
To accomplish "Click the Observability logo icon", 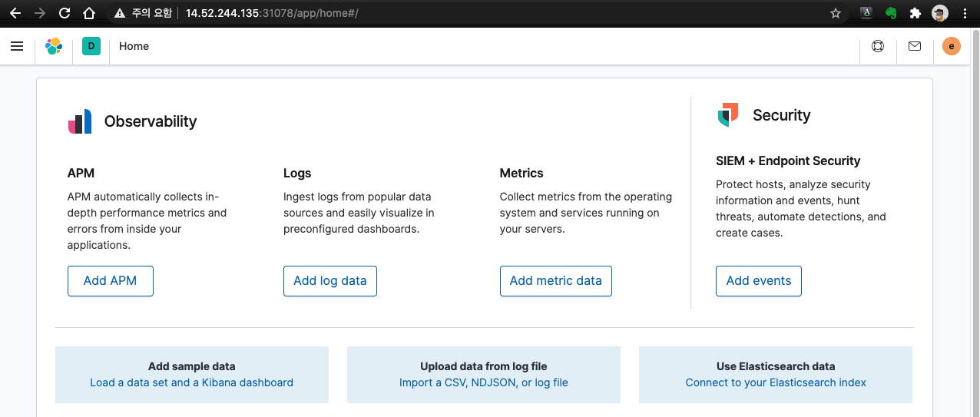I will (80, 121).
